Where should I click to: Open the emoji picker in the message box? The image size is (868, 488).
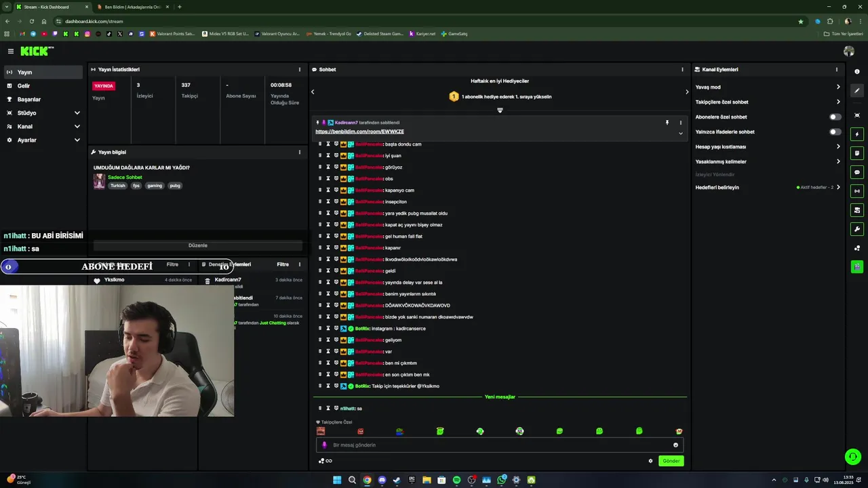click(675, 445)
